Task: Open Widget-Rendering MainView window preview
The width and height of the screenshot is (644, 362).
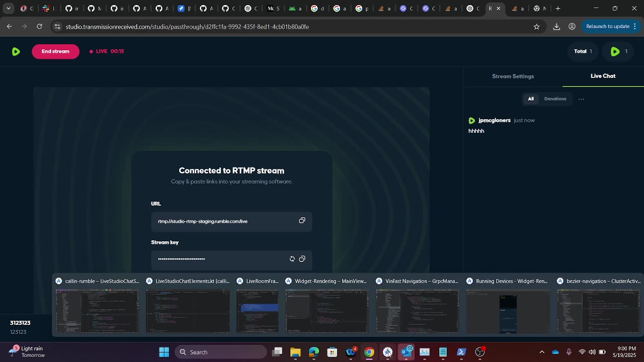Action: tap(327, 306)
